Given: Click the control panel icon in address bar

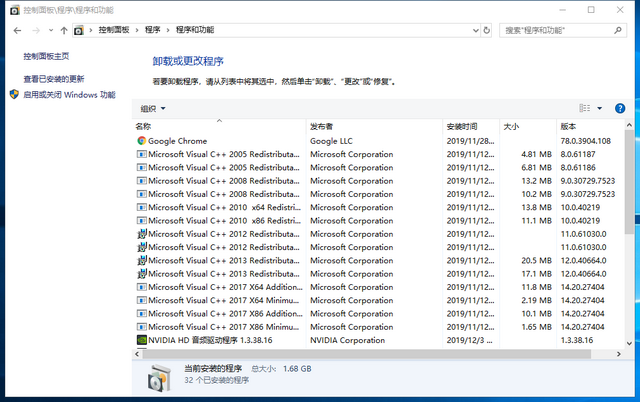Looking at the screenshot, I should [x=79, y=30].
